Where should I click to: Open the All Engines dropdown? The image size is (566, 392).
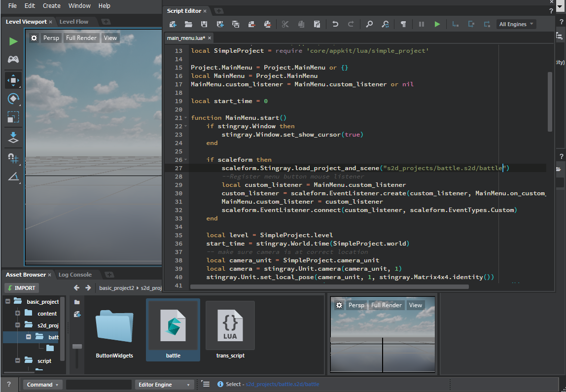point(516,24)
